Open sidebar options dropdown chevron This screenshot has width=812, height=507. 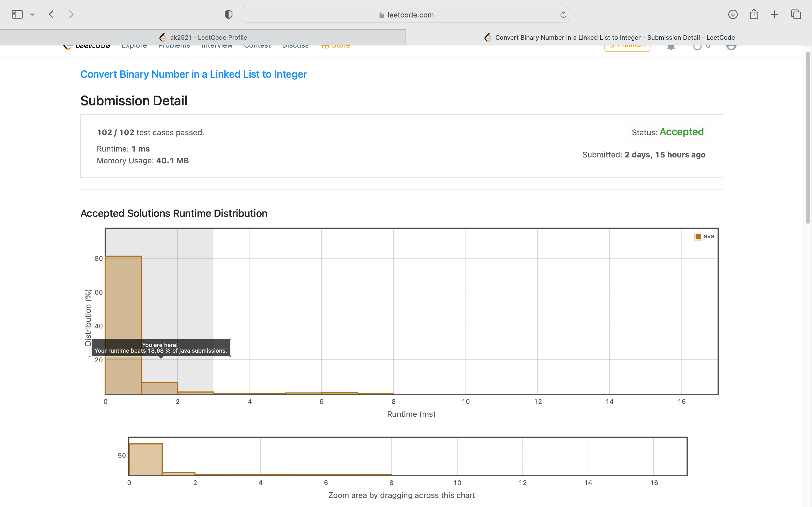[x=32, y=14]
